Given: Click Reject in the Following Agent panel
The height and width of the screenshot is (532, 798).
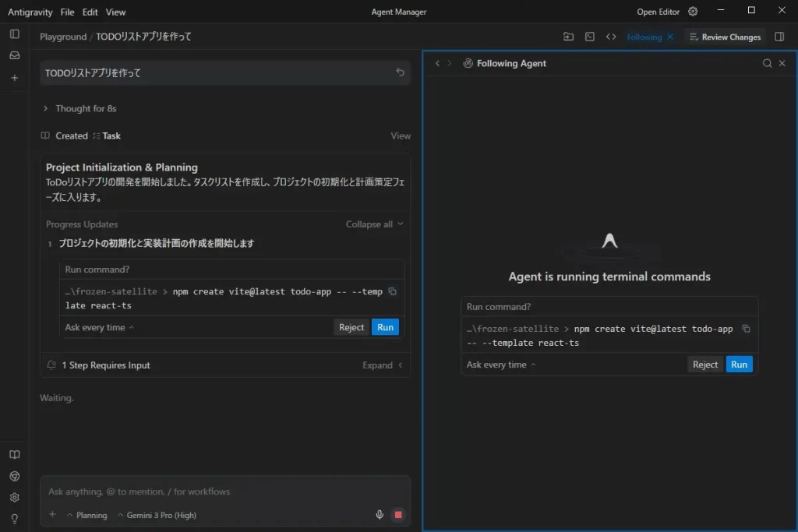Looking at the screenshot, I should pyautogui.click(x=704, y=365).
